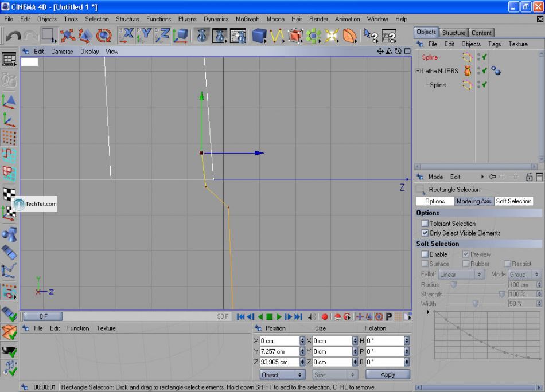Click Rotation H stepper arrows
The height and width of the screenshot is (392, 545).
coord(407,341)
